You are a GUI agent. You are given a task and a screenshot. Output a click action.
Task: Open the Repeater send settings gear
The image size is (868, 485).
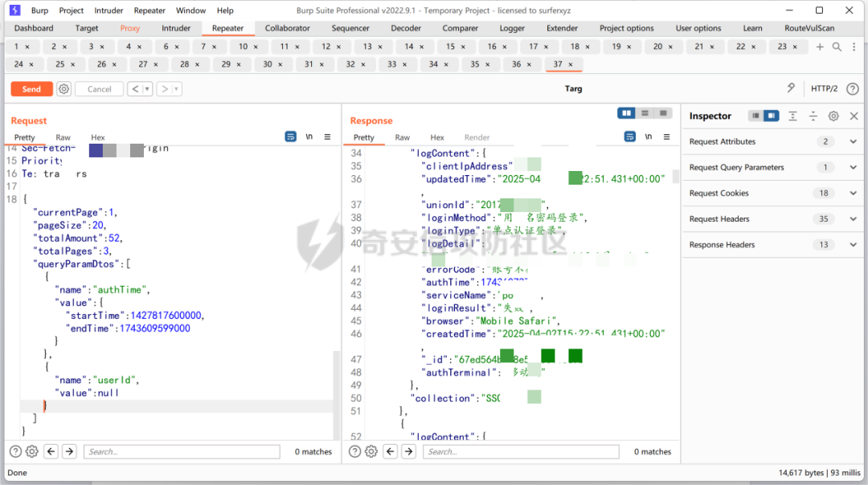[x=64, y=89]
